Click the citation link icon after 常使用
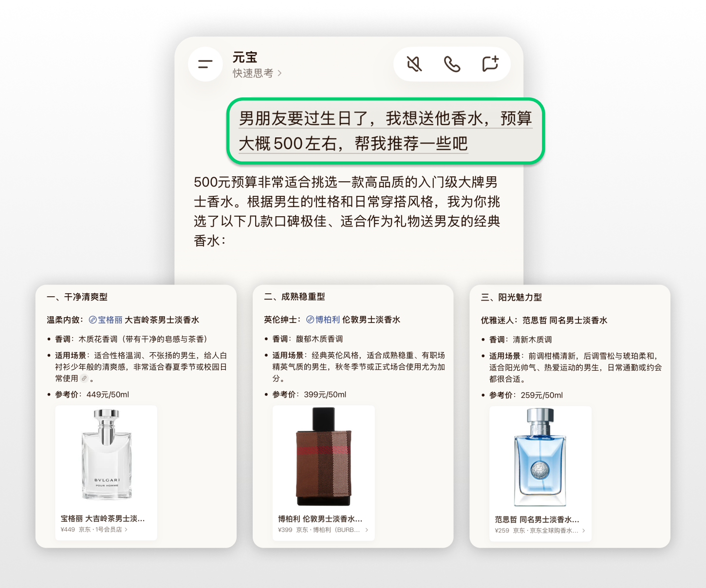This screenshot has width=706, height=588. click(84, 379)
